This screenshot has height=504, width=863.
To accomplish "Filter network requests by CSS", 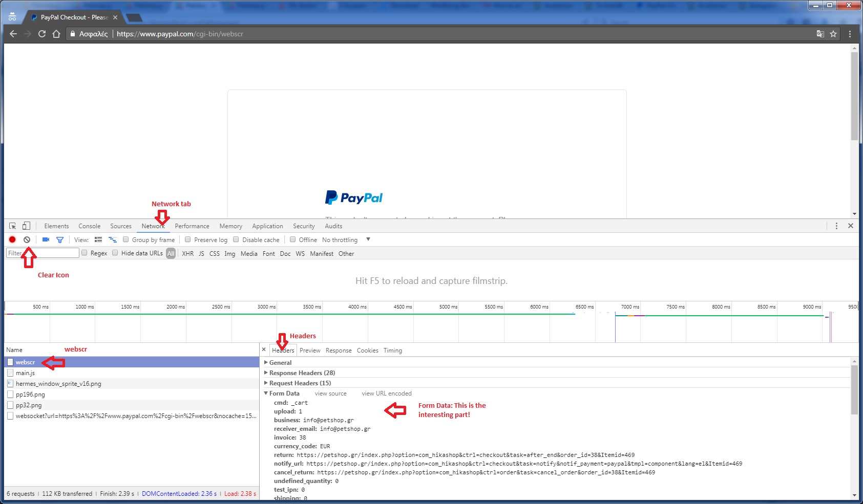I will (x=215, y=253).
